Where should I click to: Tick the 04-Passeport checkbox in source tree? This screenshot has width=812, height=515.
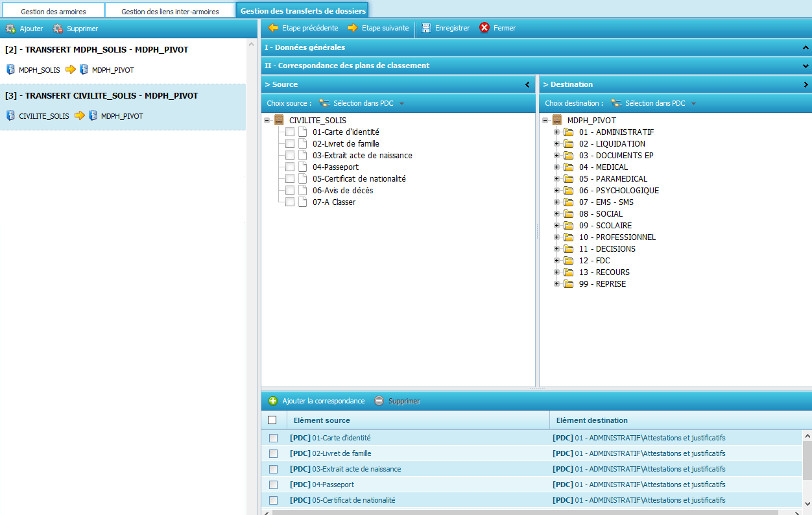(290, 167)
